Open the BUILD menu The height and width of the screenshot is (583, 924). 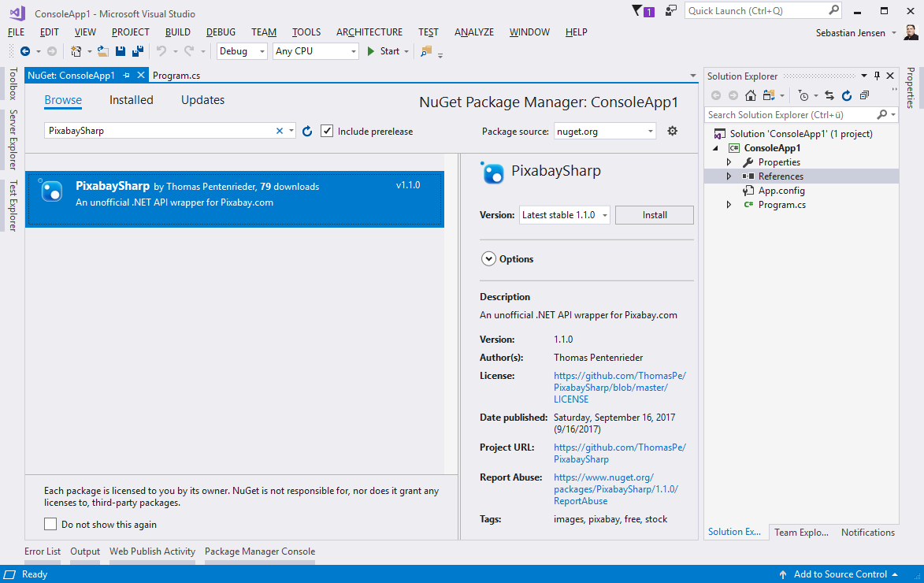177,32
